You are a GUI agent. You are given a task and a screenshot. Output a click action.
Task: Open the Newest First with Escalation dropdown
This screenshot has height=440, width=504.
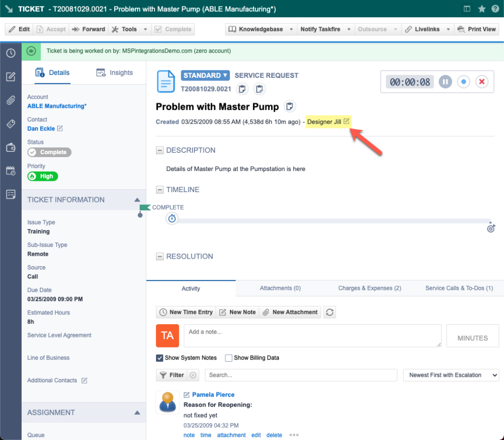tap(450, 375)
